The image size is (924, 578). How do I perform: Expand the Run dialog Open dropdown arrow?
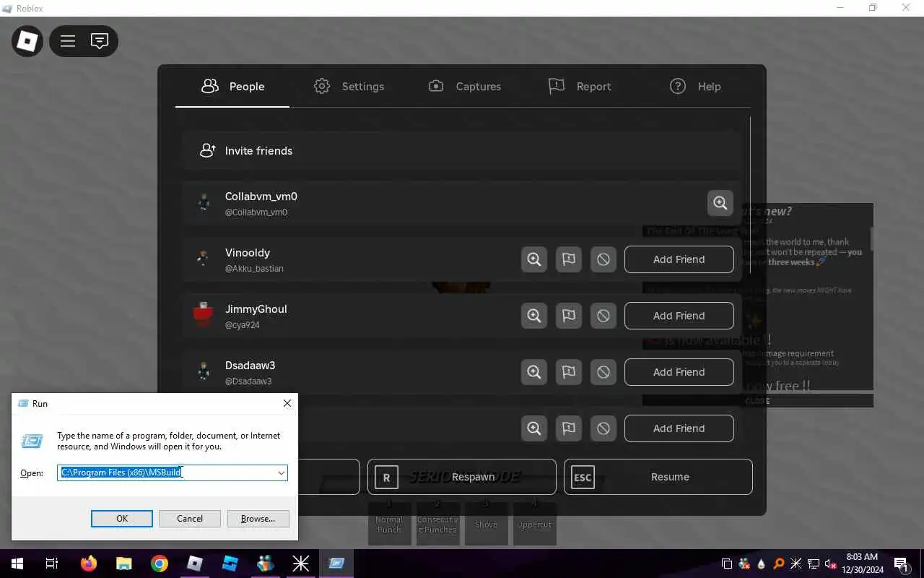point(281,473)
